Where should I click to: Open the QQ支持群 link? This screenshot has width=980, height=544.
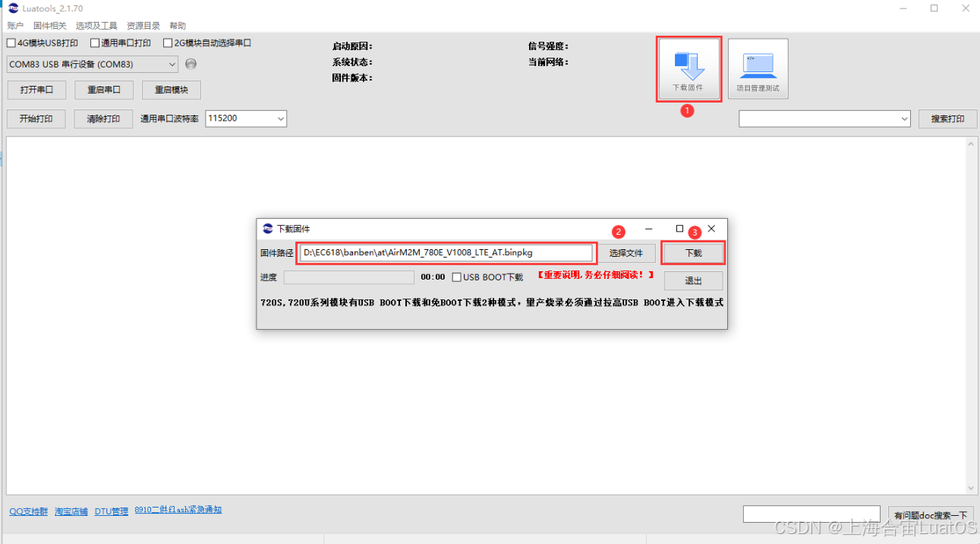(27, 511)
